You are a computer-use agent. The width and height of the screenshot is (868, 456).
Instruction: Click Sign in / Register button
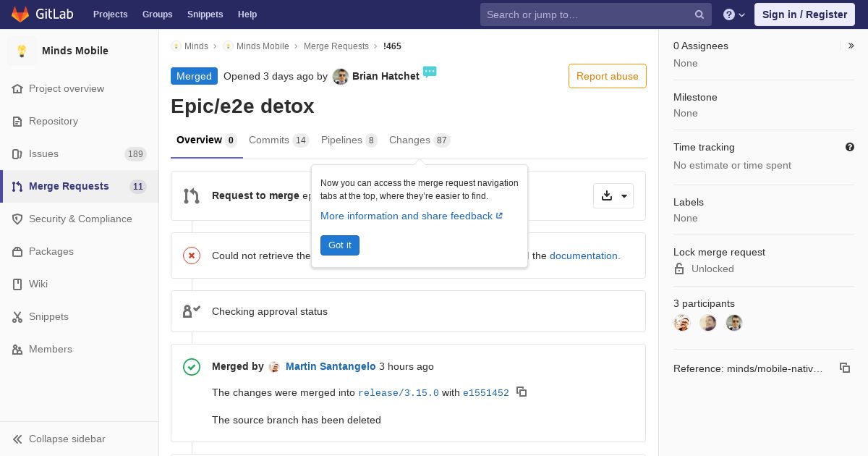pyautogui.click(x=804, y=14)
